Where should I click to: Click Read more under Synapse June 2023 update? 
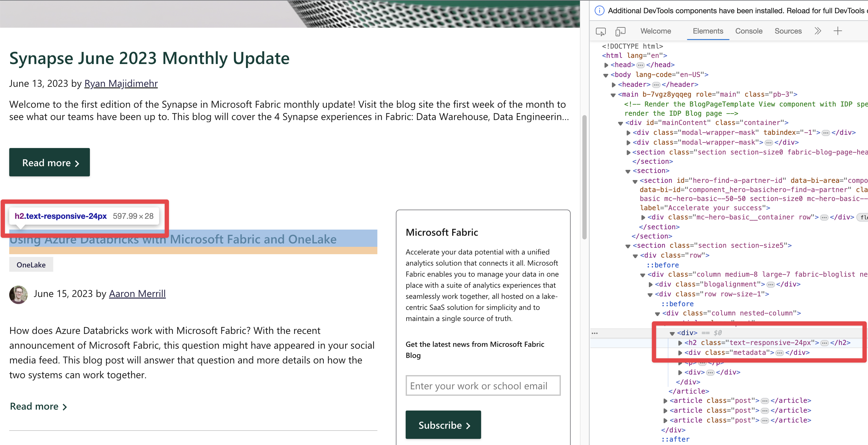coord(49,162)
